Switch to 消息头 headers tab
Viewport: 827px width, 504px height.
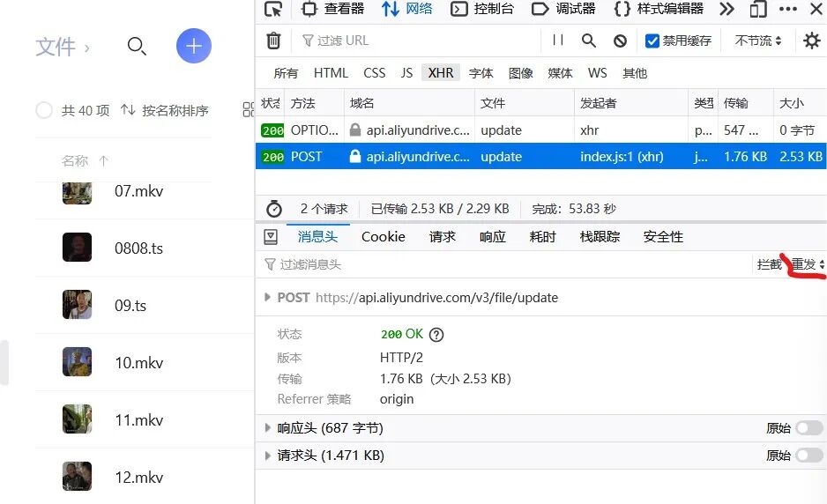click(x=318, y=237)
